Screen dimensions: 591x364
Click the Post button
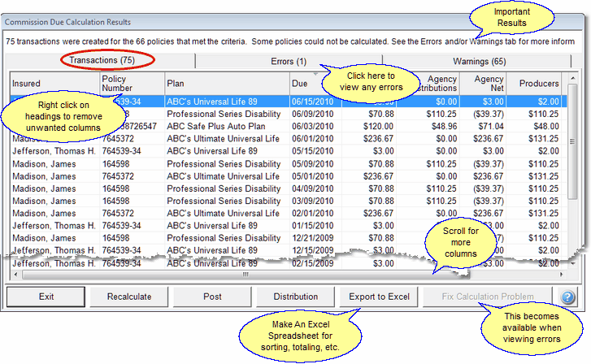coord(212,297)
